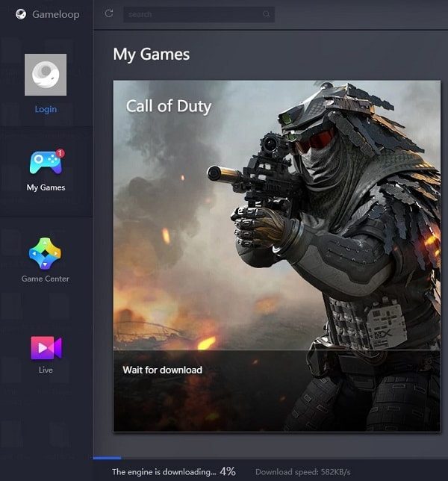This screenshot has width=448, height=481.
Task: Click the engine download progress bar
Action: point(270,458)
